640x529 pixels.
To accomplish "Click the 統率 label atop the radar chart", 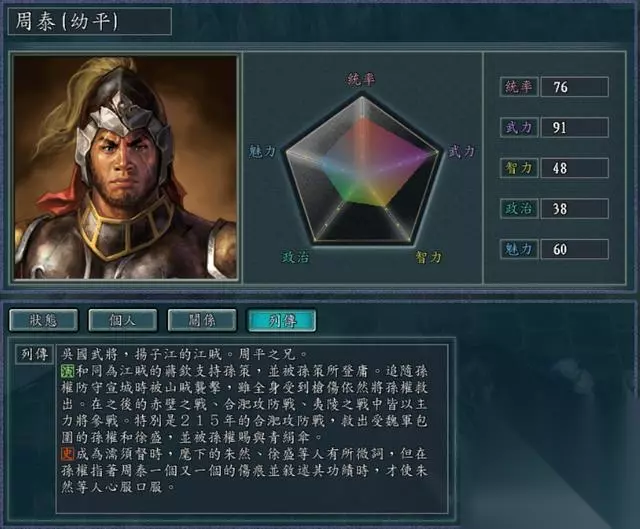I will tap(361, 79).
